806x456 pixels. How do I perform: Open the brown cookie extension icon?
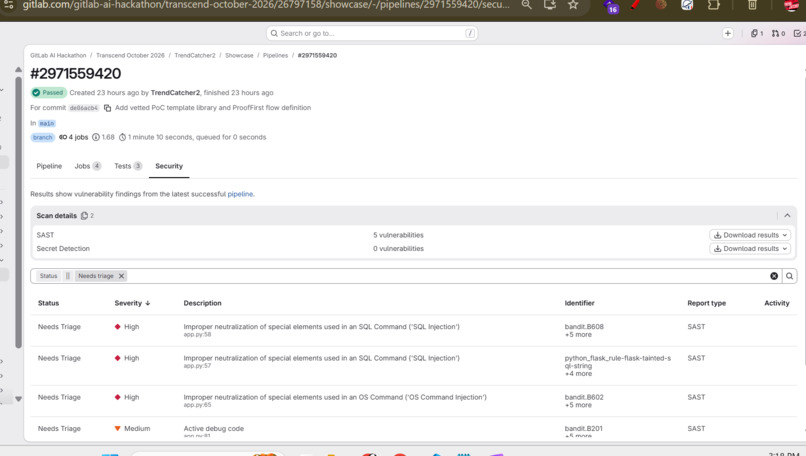661,5
